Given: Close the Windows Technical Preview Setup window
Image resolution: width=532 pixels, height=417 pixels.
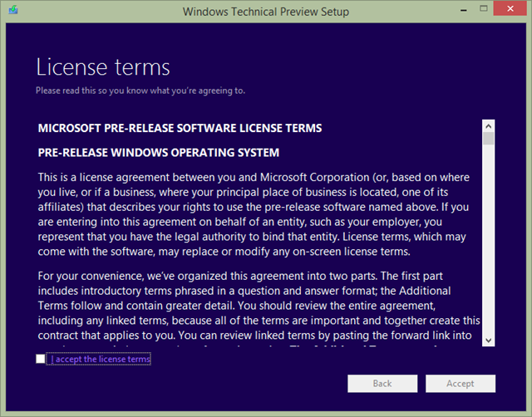Looking at the screenshot, I should point(510,8).
